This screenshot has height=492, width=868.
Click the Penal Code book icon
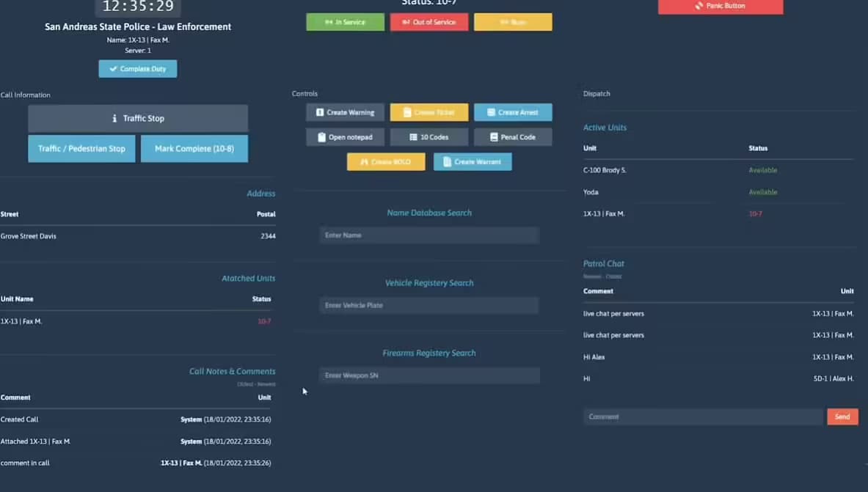[494, 137]
